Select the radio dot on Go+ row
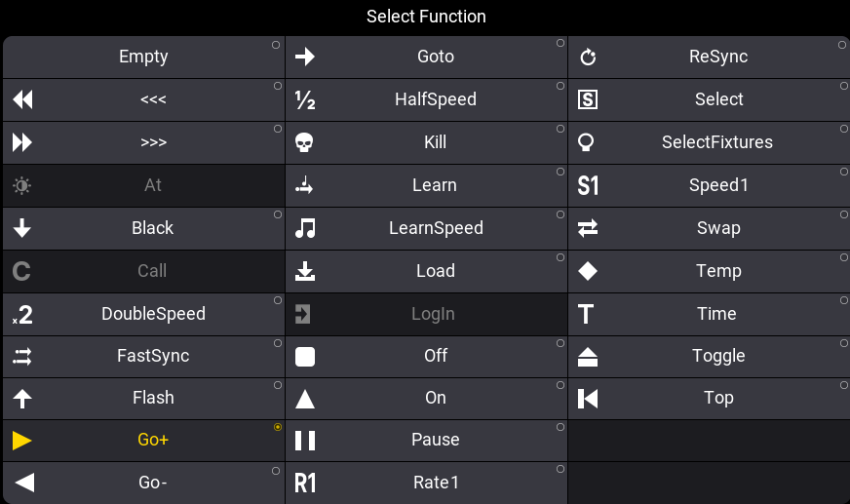The width and height of the screenshot is (850, 504). point(278,427)
